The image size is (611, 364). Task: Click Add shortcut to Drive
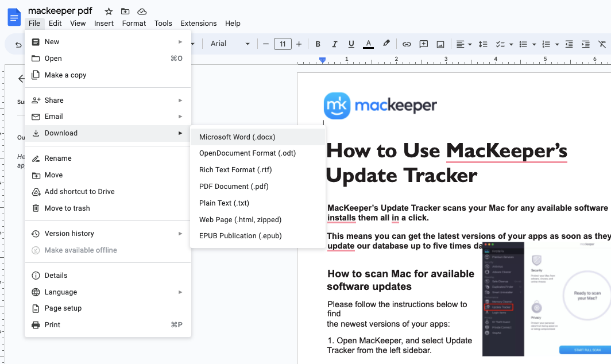point(108,191)
